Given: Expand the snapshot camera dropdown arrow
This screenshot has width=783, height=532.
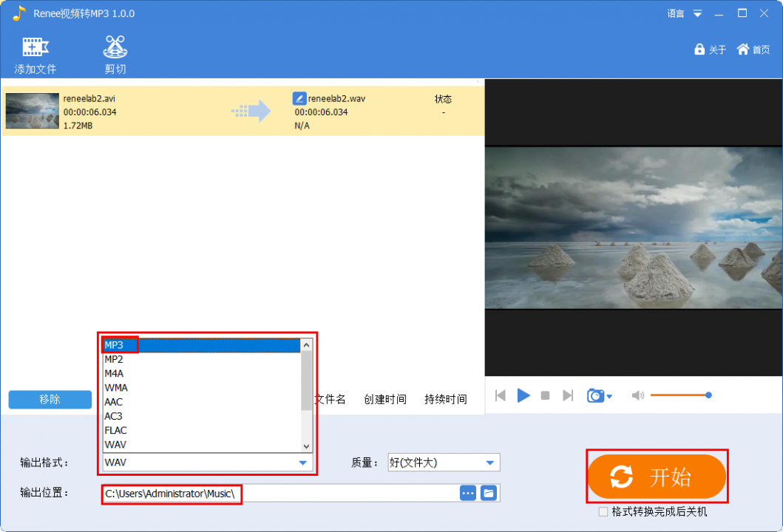Looking at the screenshot, I should (609, 397).
